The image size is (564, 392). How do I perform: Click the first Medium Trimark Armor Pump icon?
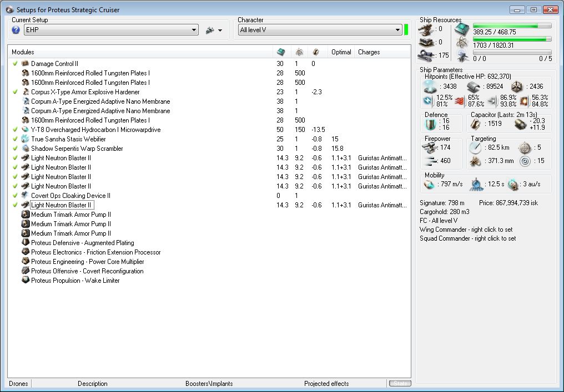point(25,215)
